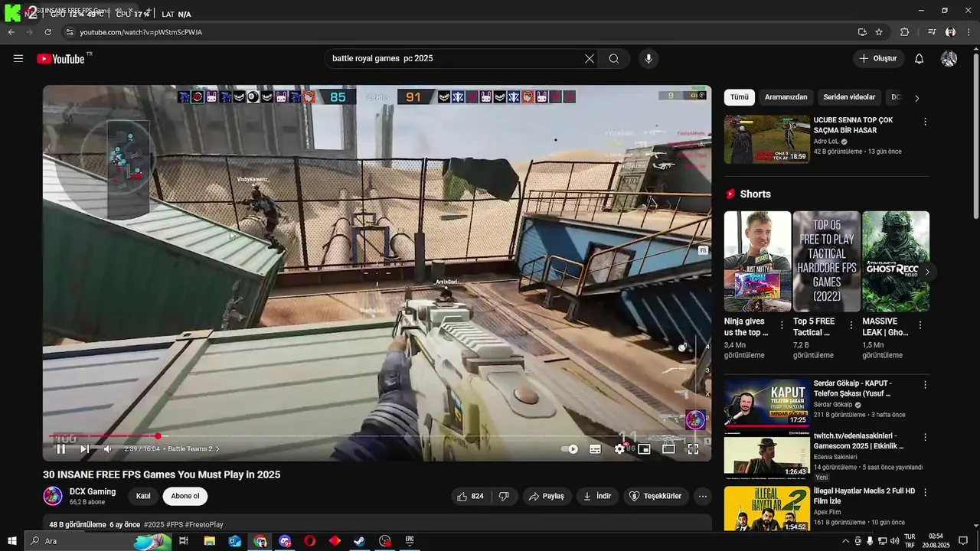980x551 pixels.
Task: Open more actions below the video
Action: (x=702, y=496)
